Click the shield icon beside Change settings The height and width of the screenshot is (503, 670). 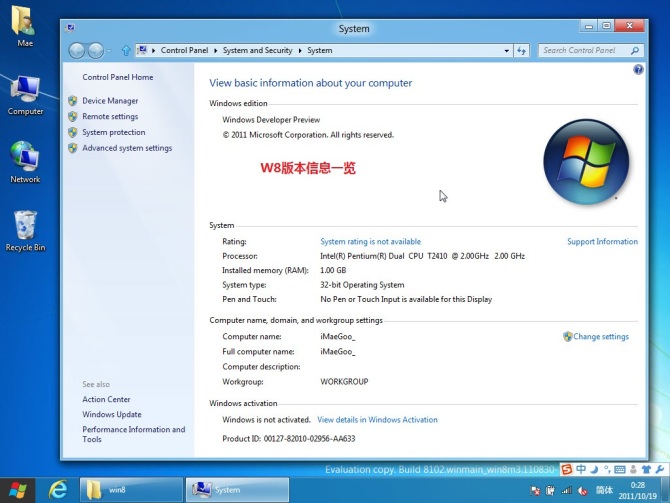tap(567, 336)
